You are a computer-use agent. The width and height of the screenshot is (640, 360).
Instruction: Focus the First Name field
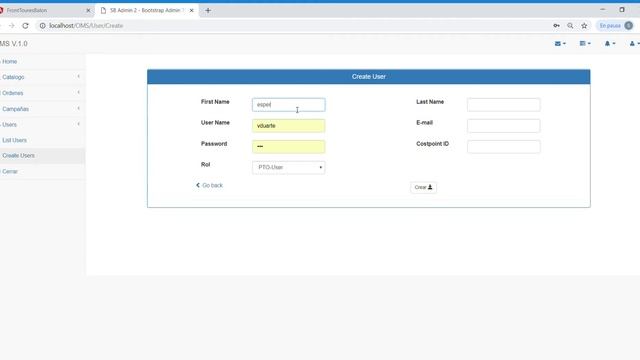[x=289, y=105]
